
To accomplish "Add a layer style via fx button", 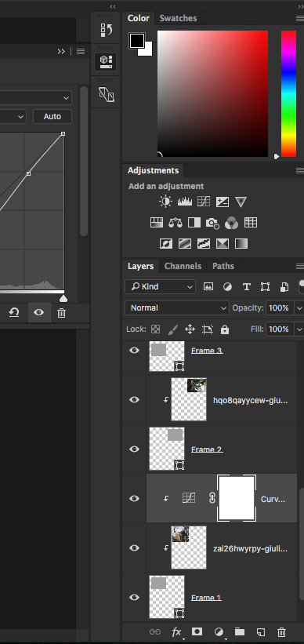I will (176, 632).
